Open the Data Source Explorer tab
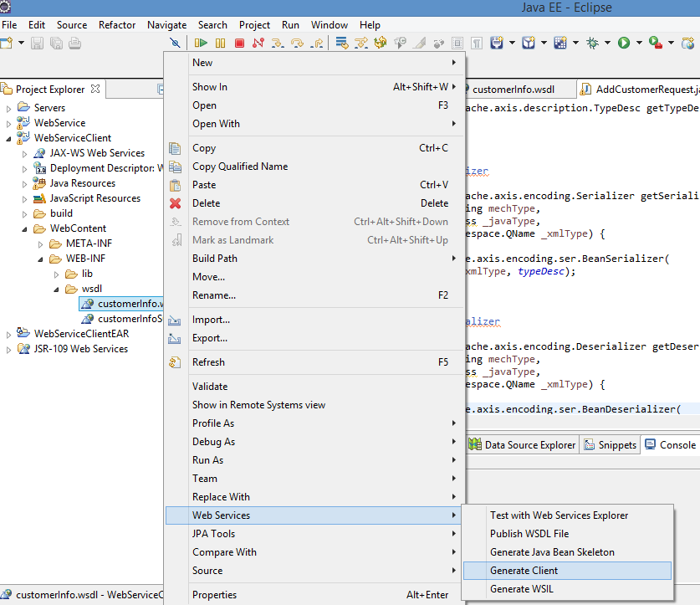 (x=522, y=445)
